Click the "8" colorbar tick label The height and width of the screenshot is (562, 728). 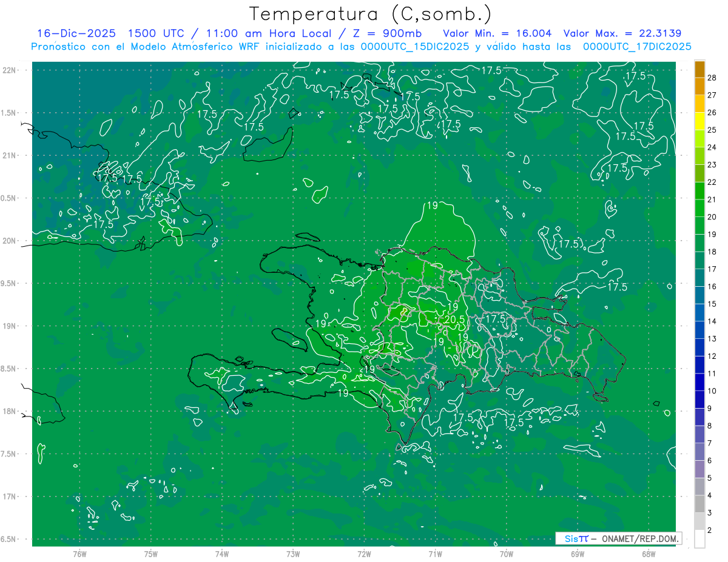click(710, 426)
